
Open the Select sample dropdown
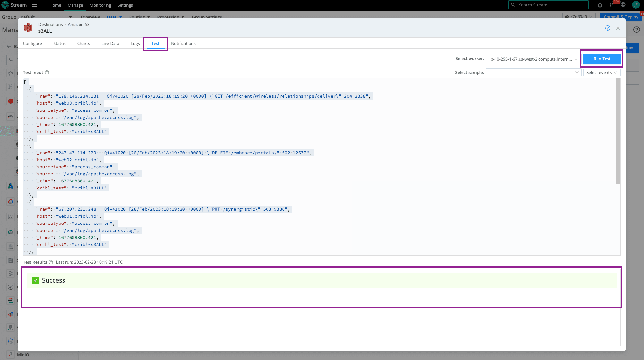click(533, 73)
